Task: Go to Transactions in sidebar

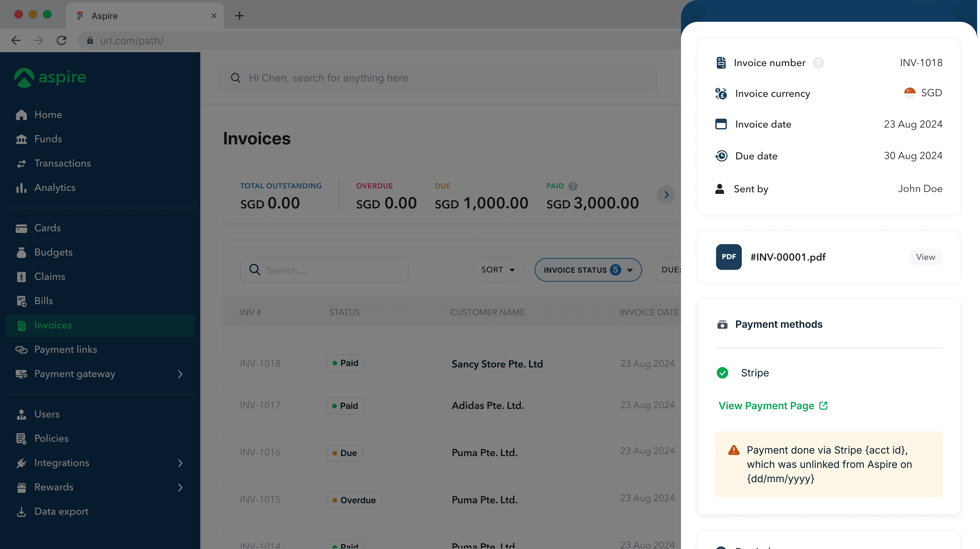Action: 62,163
